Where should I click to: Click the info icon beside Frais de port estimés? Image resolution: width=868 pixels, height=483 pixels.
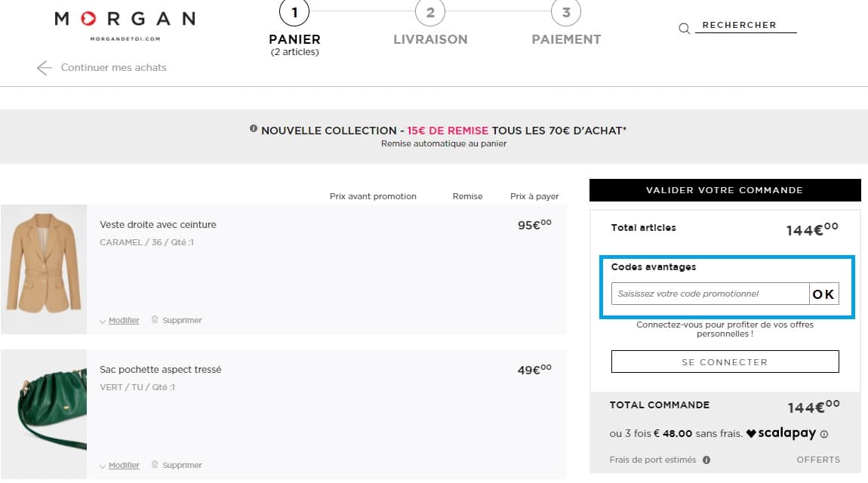point(706,460)
